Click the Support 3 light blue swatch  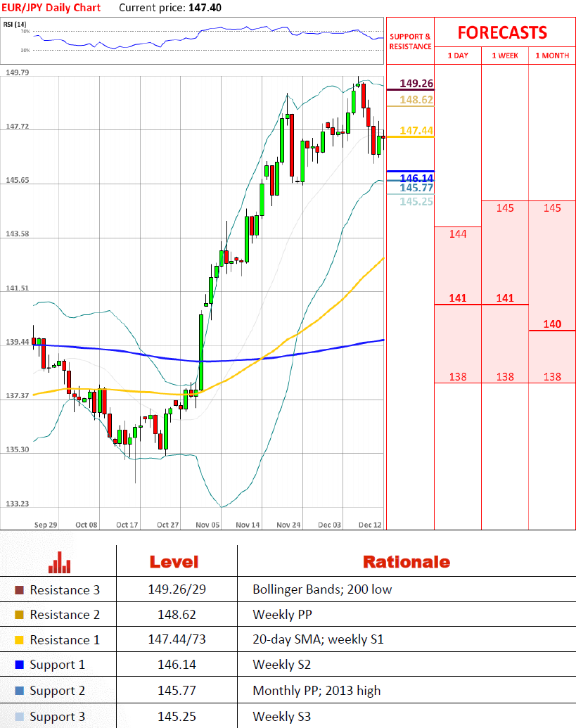[19, 717]
